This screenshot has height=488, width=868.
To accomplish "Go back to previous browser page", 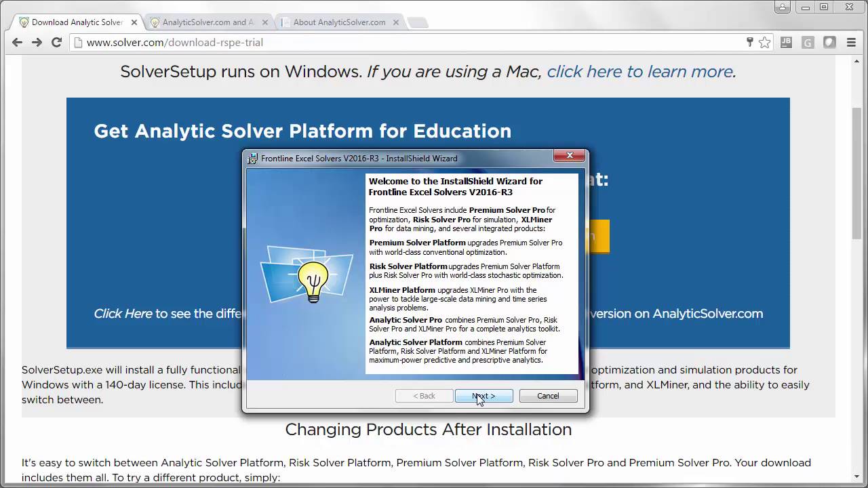I will coord(17,42).
